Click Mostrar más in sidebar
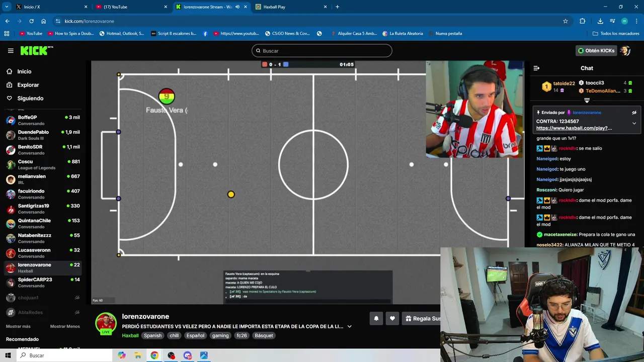 [x=18, y=326]
